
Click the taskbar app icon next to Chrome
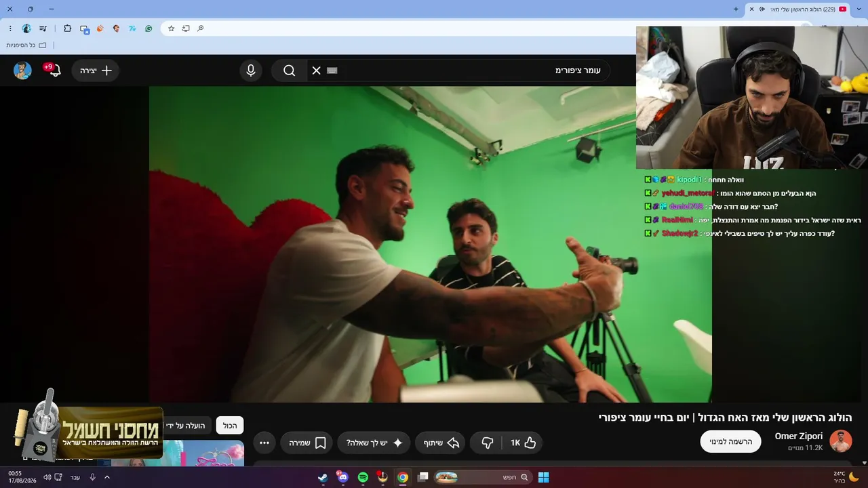pos(382,477)
